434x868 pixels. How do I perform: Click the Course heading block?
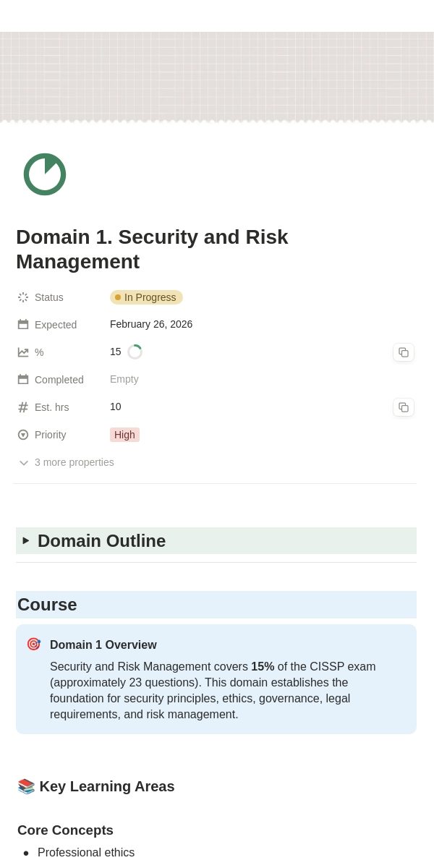pyautogui.click(x=216, y=605)
